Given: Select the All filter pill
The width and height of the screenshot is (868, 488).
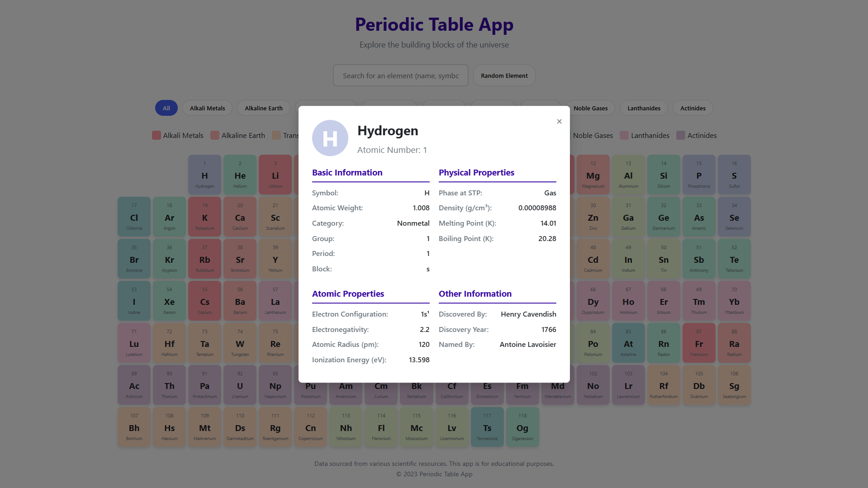Looking at the screenshot, I should point(166,108).
